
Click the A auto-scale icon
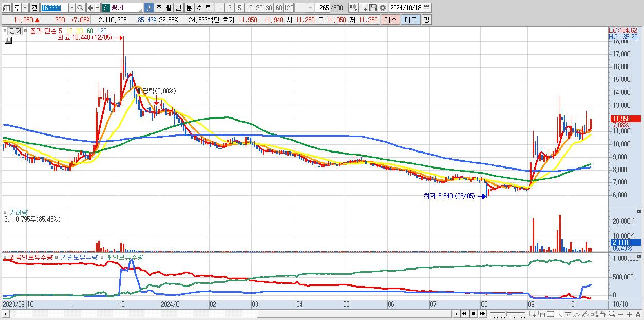point(638,314)
